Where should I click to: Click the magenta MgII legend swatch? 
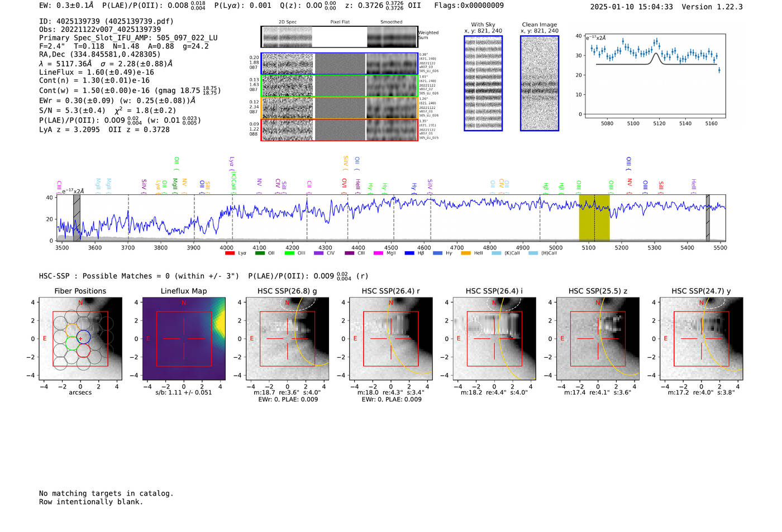pos(379,253)
